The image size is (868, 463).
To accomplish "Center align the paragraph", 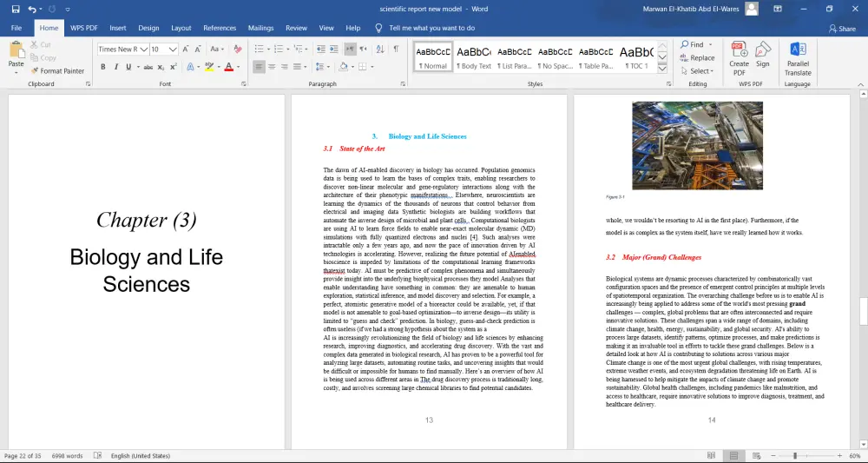I will point(272,67).
